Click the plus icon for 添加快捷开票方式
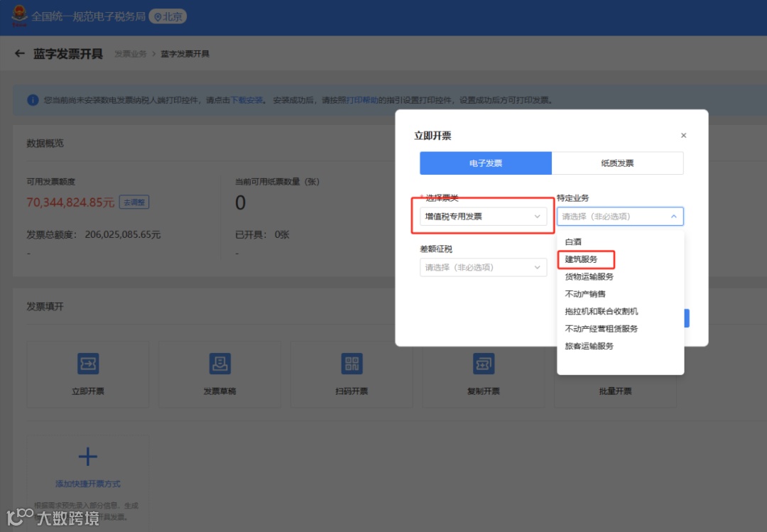 tap(88, 456)
